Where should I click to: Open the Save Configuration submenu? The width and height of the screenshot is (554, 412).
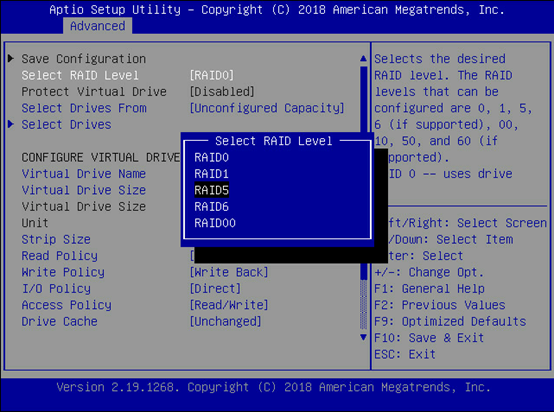(83, 59)
